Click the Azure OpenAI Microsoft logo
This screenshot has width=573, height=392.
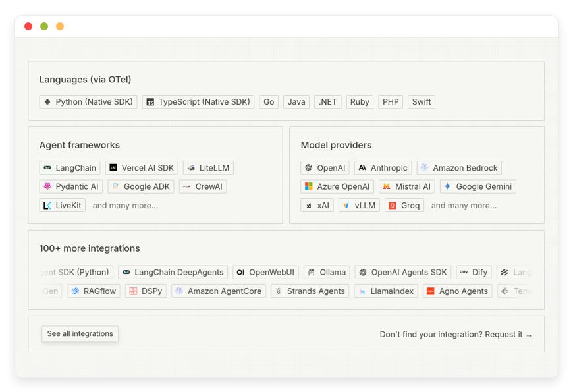point(309,186)
